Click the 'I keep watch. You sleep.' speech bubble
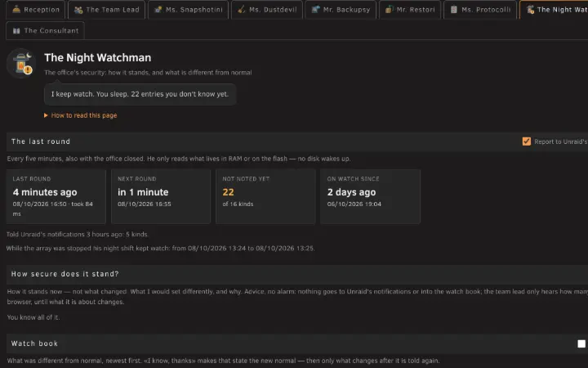 (x=140, y=94)
